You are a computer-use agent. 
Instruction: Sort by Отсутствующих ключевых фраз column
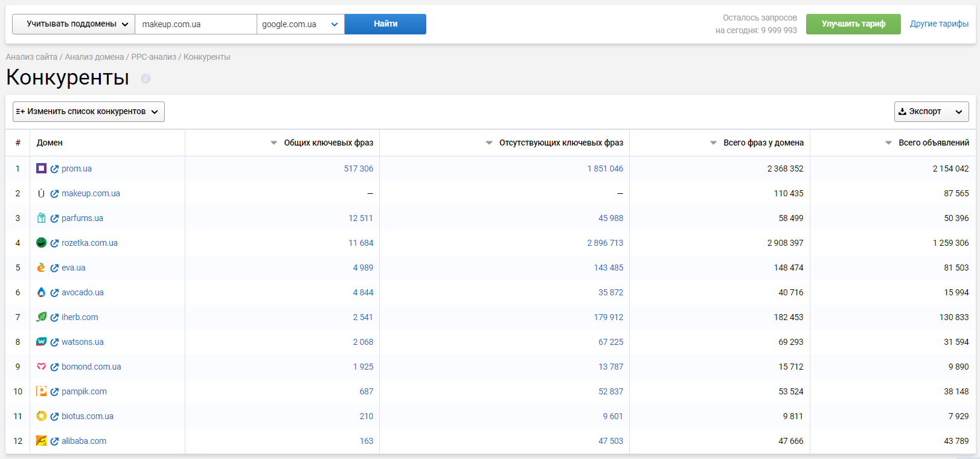pyautogui.click(x=554, y=143)
